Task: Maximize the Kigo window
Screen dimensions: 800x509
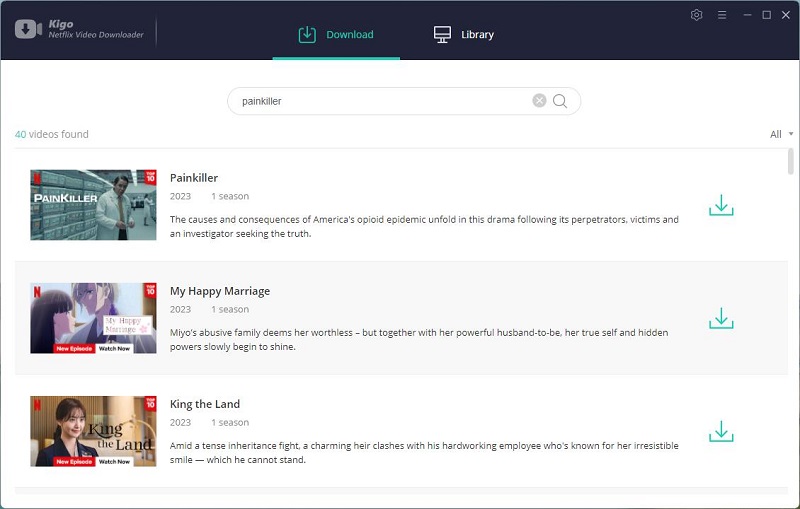Action: pos(766,15)
